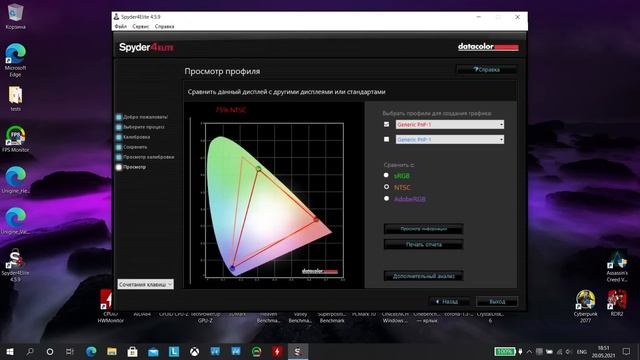
Task: Click the battery 100% tray indicator
Action: click(505, 351)
